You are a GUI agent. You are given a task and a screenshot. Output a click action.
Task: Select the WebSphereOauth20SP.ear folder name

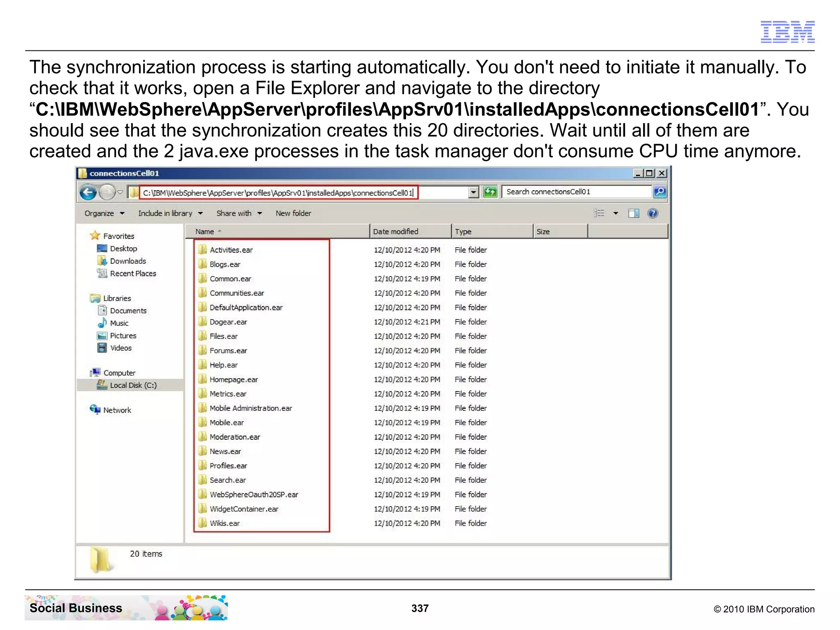[254, 495]
